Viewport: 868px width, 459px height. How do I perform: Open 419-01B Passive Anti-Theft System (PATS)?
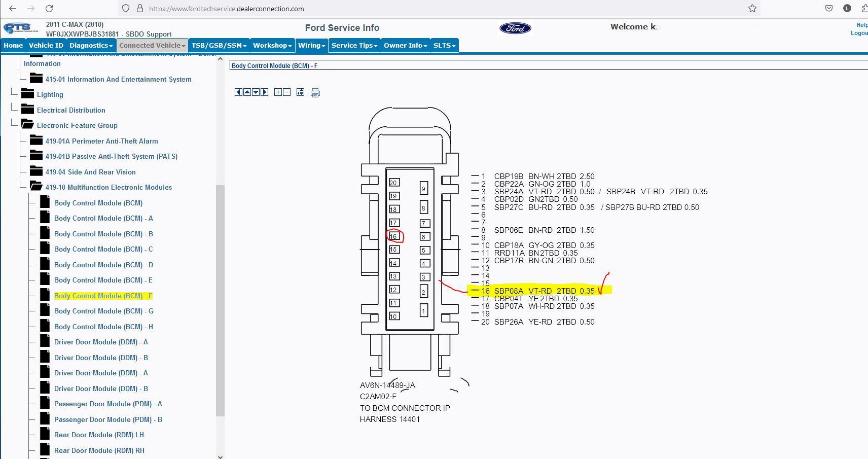pos(112,156)
